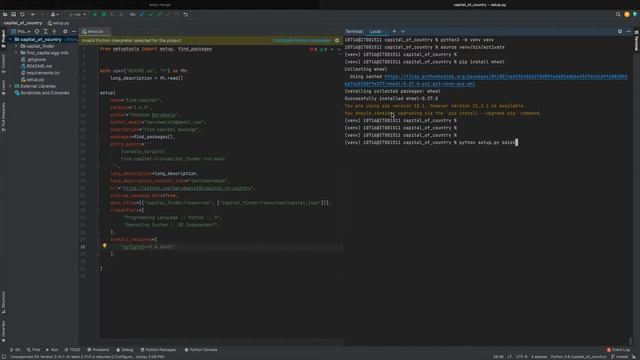Open the Project view dropdown selector

[x=21, y=31]
